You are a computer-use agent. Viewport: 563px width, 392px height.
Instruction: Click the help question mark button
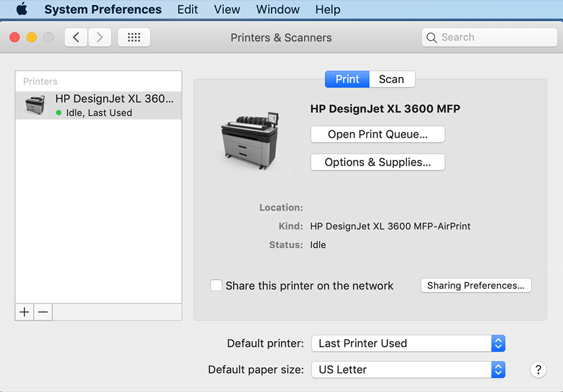pos(538,369)
